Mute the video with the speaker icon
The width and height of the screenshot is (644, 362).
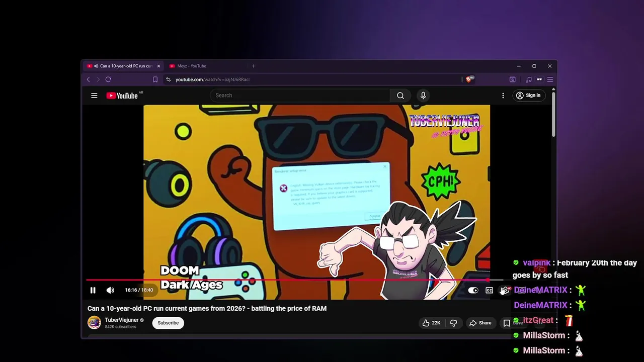[x=110, y=290]
